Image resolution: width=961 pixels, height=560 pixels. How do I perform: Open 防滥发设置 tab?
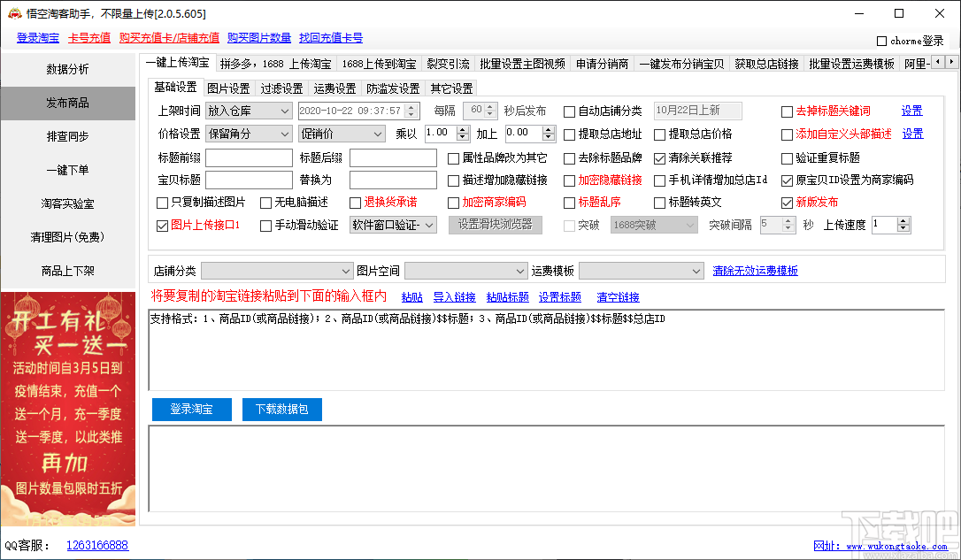[x=393, y=88]
